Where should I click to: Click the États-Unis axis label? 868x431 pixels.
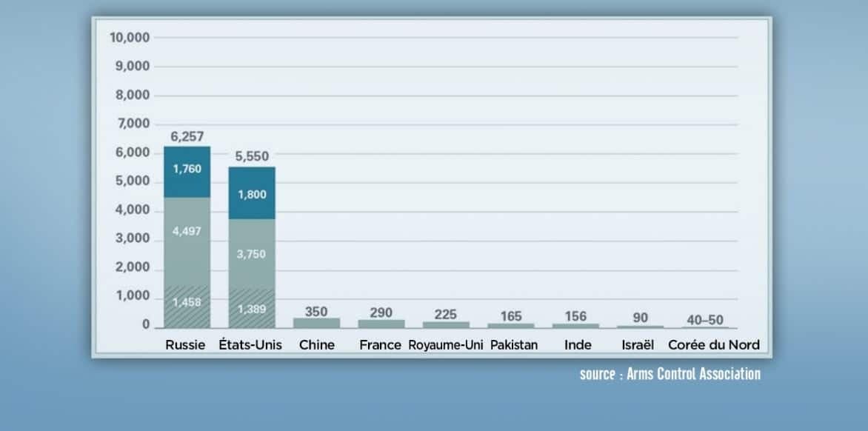(x=251, y=345)
